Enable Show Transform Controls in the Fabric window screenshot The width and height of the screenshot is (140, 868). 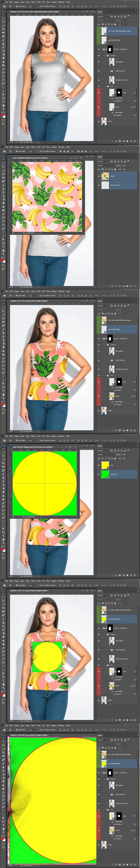(x=38, y=151)
